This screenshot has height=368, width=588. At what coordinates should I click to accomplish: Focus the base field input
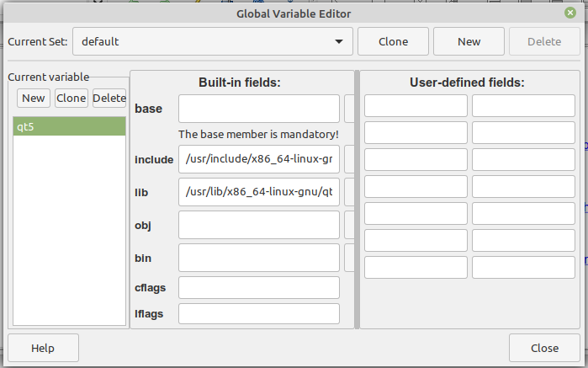tap(259, 109)
